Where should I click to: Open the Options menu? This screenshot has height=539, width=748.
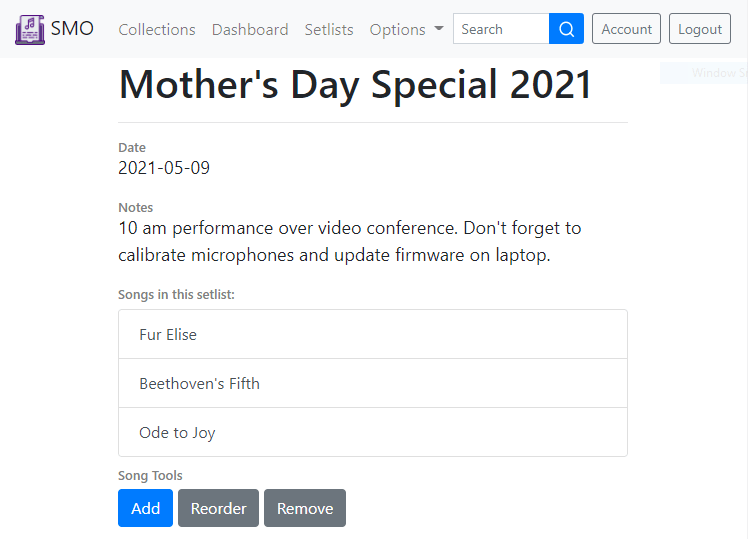406,30
